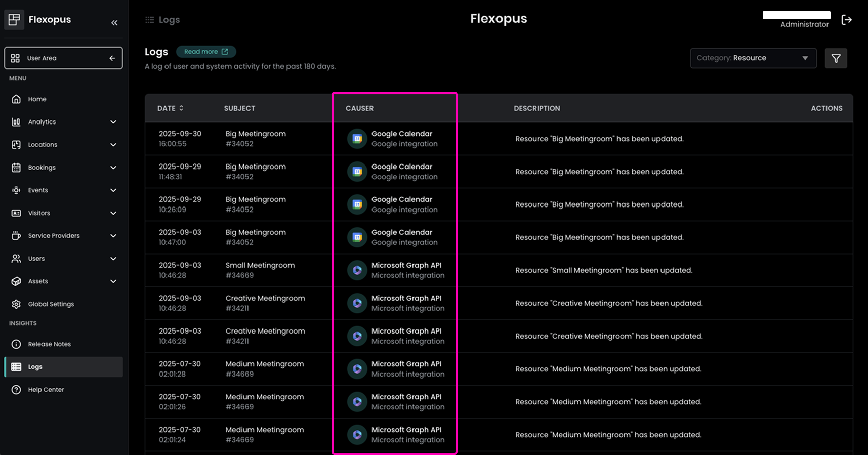Open the Logs menu item

35,367
